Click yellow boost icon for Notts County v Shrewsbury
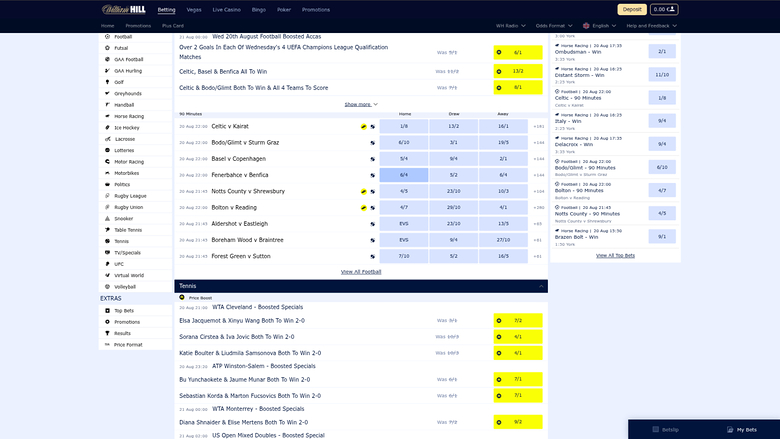The height and width of the screenshot is (439, 780). pyautogui.click(x=364, y=191)
